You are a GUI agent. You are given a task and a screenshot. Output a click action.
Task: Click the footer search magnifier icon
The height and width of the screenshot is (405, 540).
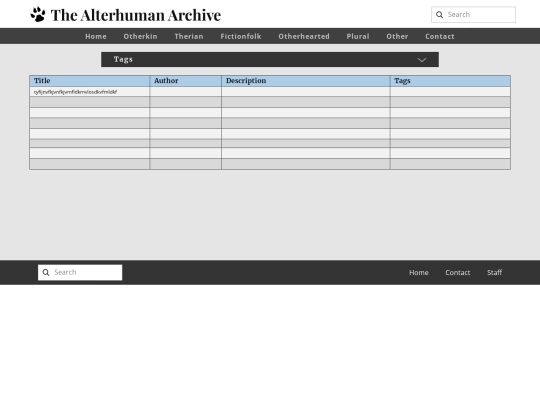pyautogui.click(x=46, y=272)
